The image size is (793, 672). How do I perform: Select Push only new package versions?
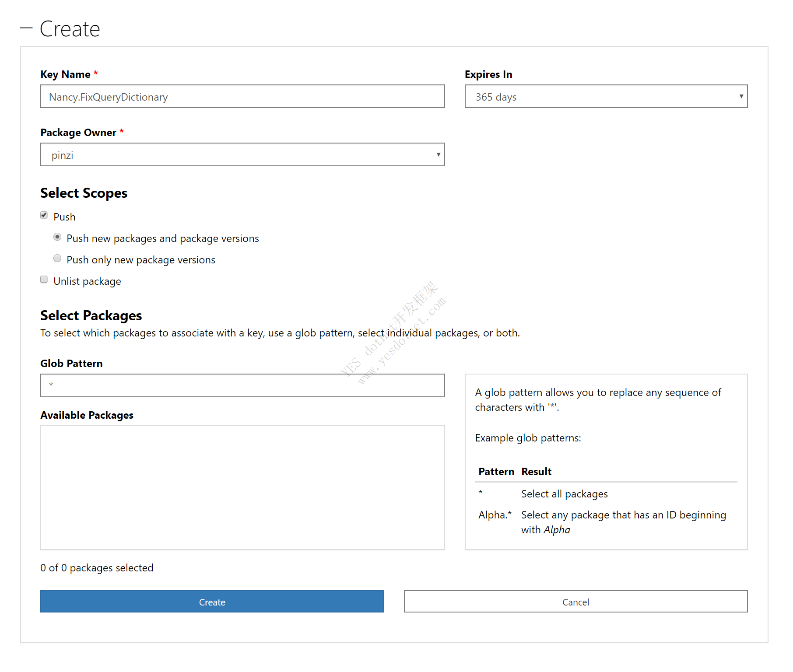click(57, 258)
